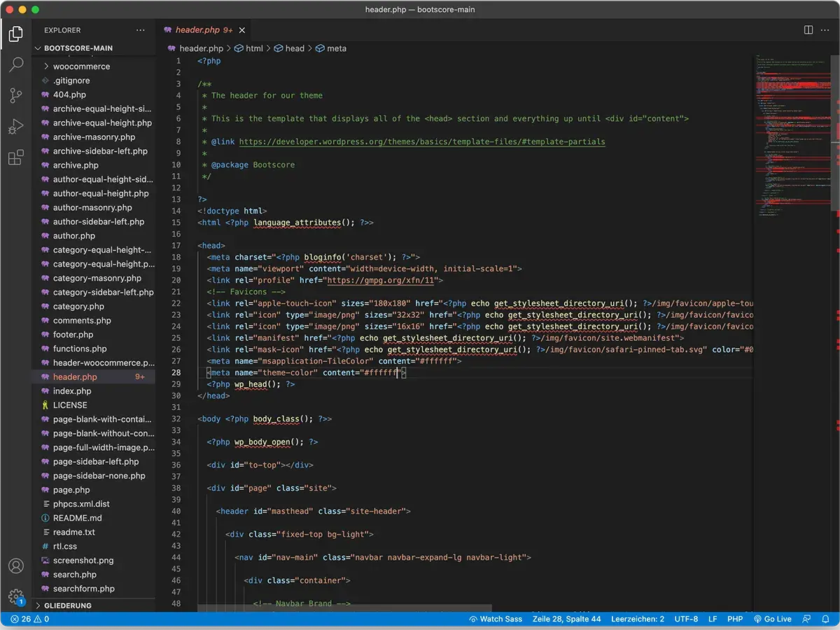
Task: Open the Manage gear icon
Action: click(15, 596)
